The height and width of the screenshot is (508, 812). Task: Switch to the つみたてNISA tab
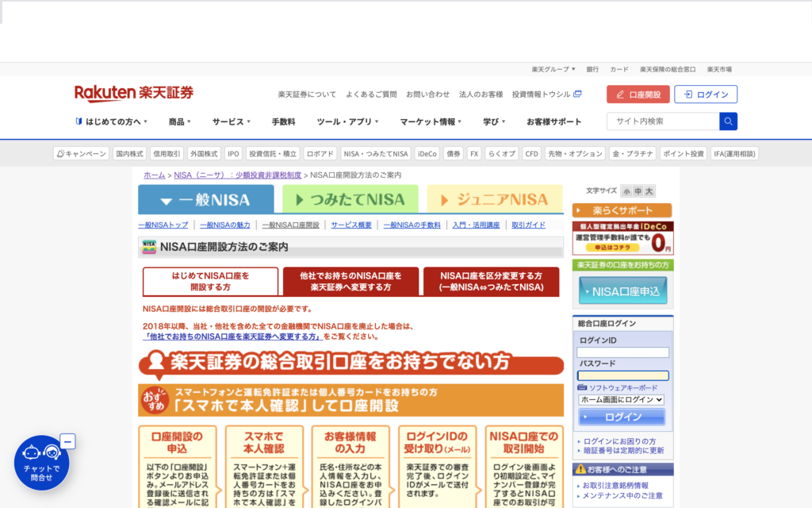click(350, 199)
